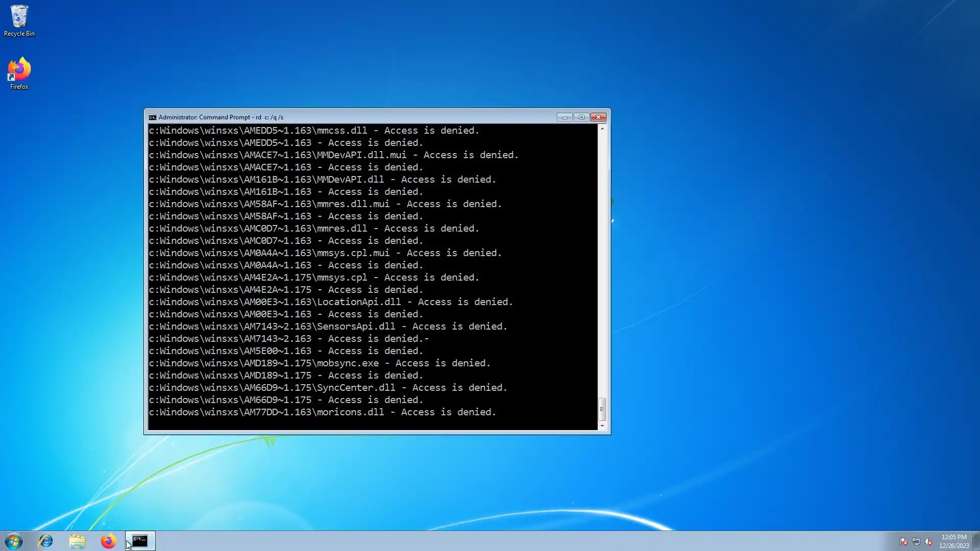Open the Windows Start menu orb
Image resolution: width=980 pixels, height=551 pixels.
tap(14, 541)
